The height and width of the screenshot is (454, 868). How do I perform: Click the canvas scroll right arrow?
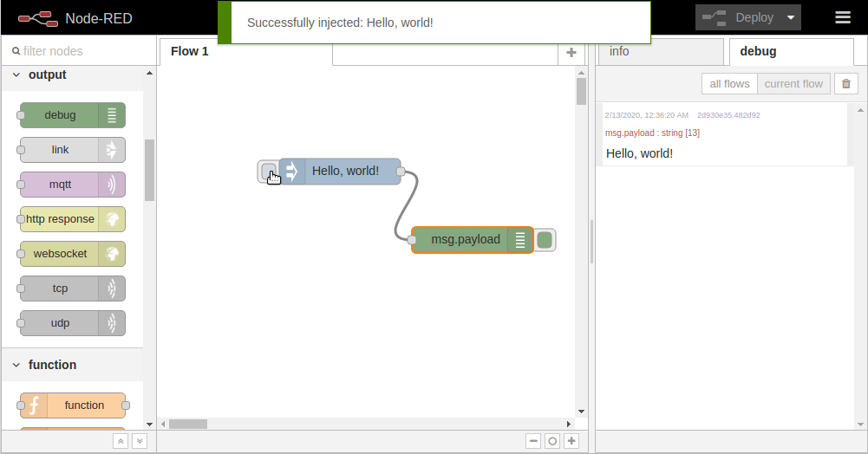coord(569,425)
